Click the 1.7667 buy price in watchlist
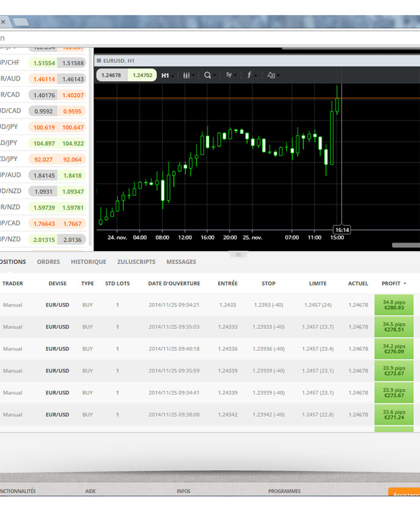The image size is (420, 515). coord(72,224)
